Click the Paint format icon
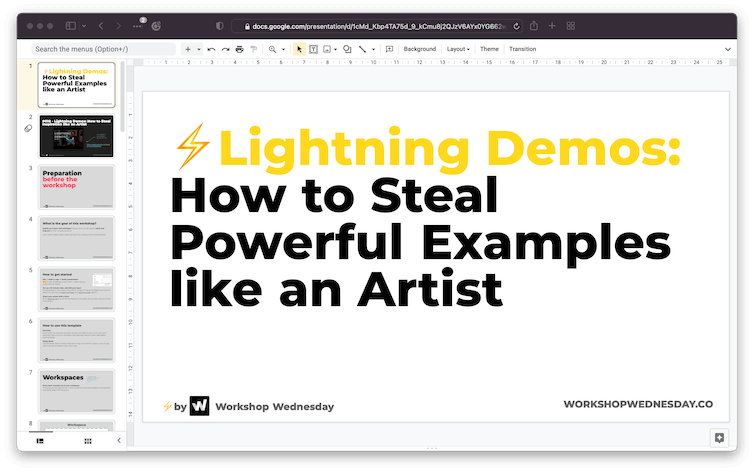 coord(253,49)
